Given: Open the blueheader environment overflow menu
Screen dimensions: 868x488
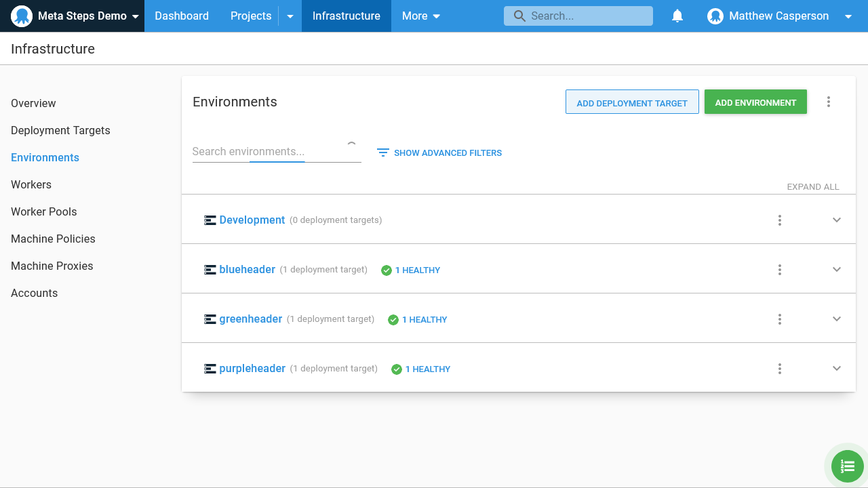Looking at the screenshot, I should [x=779, y=270].
